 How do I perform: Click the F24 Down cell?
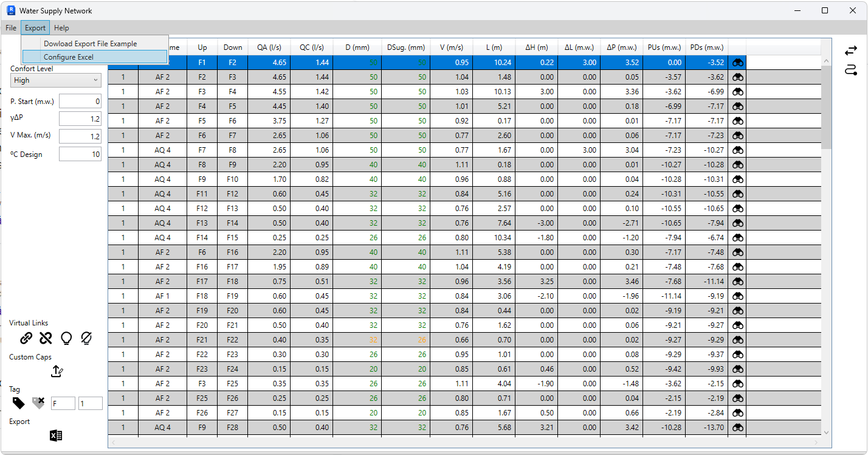[232, 369]
